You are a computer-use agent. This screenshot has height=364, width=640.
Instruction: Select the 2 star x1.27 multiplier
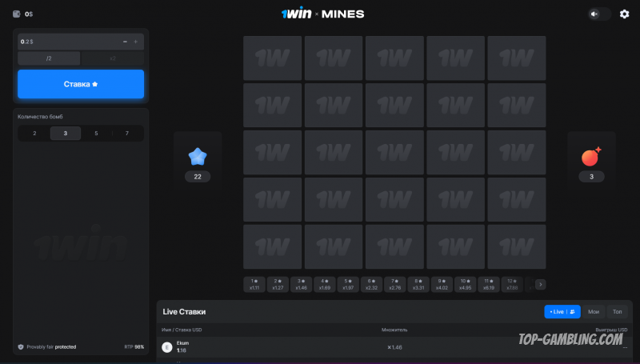coord(278,285)
